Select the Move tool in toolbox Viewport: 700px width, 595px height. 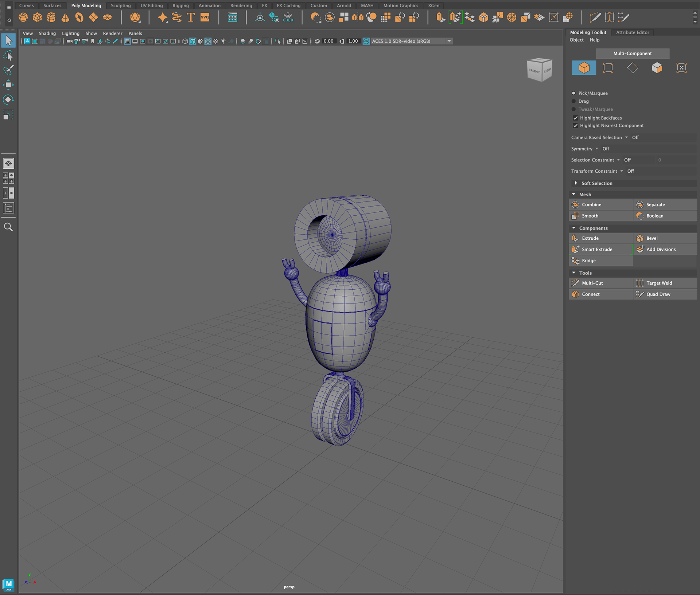(8, 85)
